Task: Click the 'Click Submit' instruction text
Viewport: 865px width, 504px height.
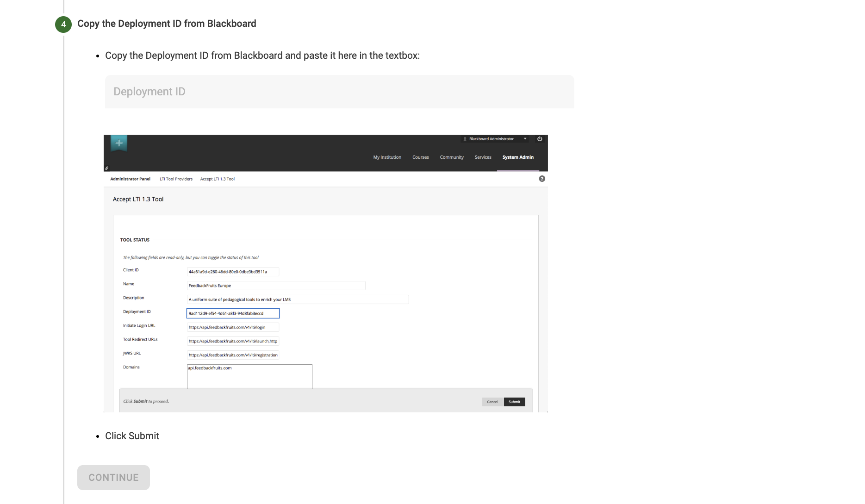Action: 132,436
